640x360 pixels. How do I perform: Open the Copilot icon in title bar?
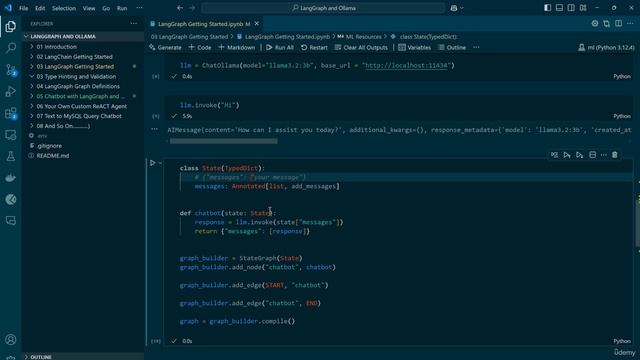(454, 8)
